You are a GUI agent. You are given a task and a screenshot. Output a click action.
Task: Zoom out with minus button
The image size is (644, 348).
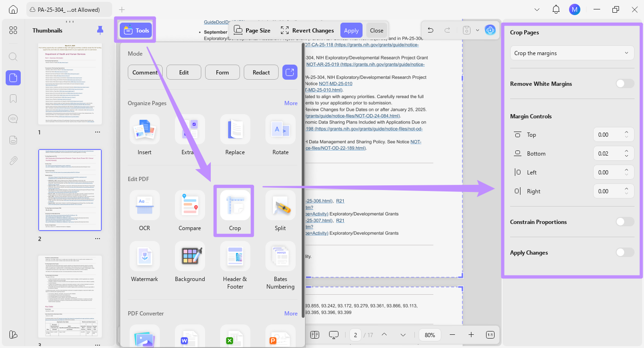(453, 335)
